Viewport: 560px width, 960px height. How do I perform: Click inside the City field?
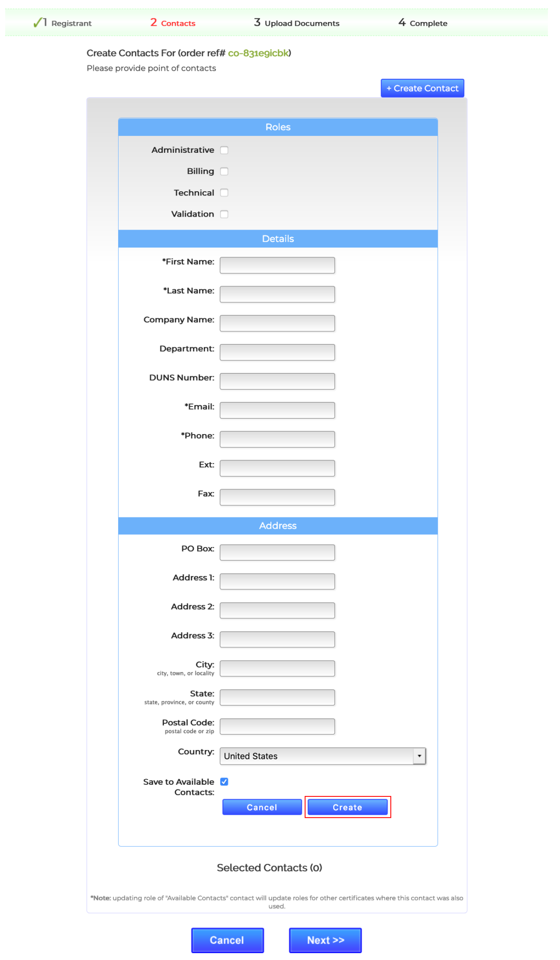click(277, 668)
